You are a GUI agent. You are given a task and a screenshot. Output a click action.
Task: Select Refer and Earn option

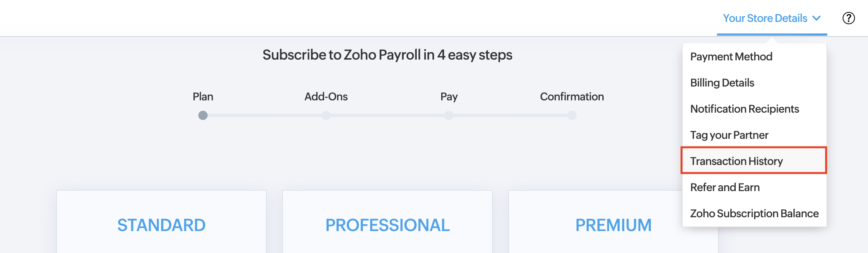click(725, 187)
